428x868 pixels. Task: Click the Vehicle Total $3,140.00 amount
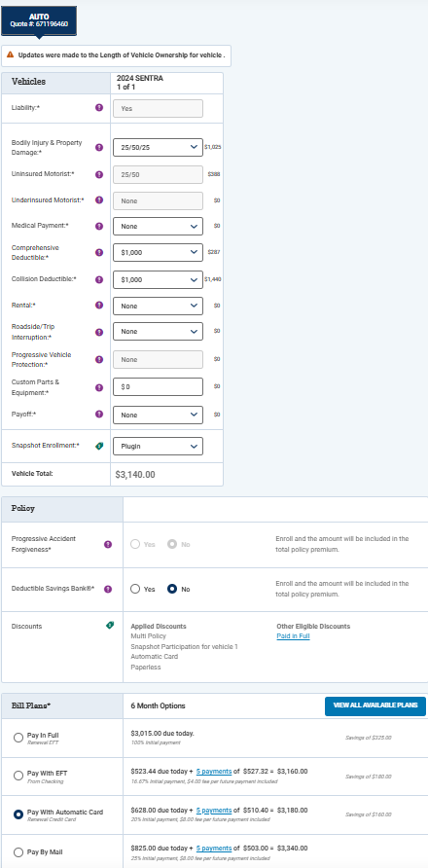[x=135, y=475]
